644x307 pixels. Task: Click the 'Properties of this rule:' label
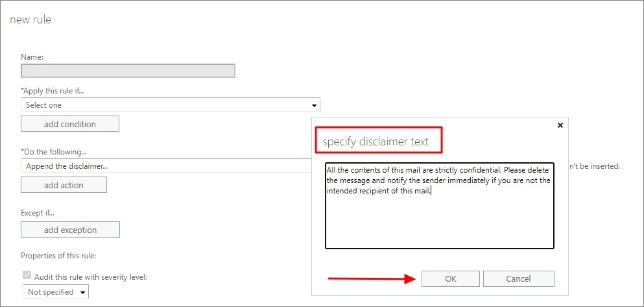[58, 256]
